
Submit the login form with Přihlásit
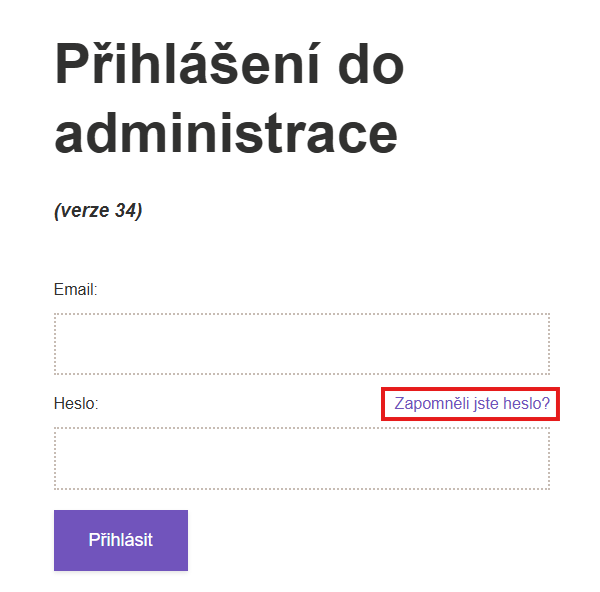click(120, 540)
